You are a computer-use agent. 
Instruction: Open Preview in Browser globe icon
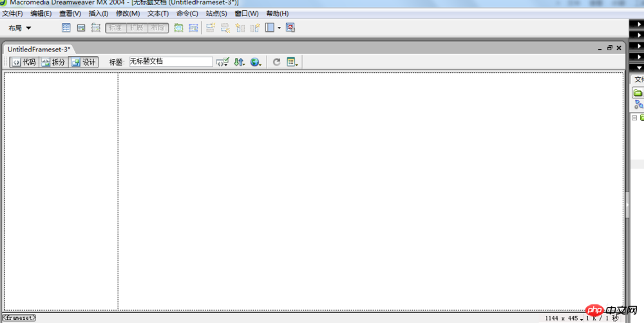pos(255,62)
